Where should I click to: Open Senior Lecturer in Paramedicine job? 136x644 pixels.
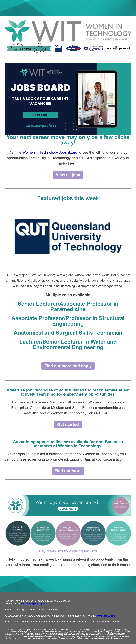coord(68,306)
